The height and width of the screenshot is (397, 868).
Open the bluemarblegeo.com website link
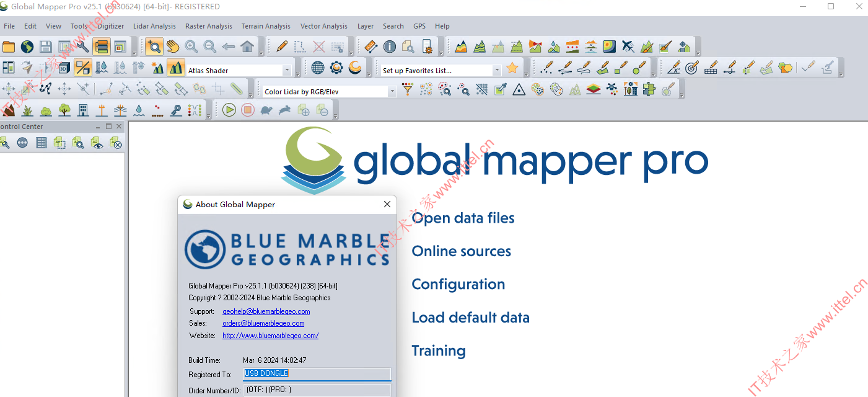[x=270, y=336]
